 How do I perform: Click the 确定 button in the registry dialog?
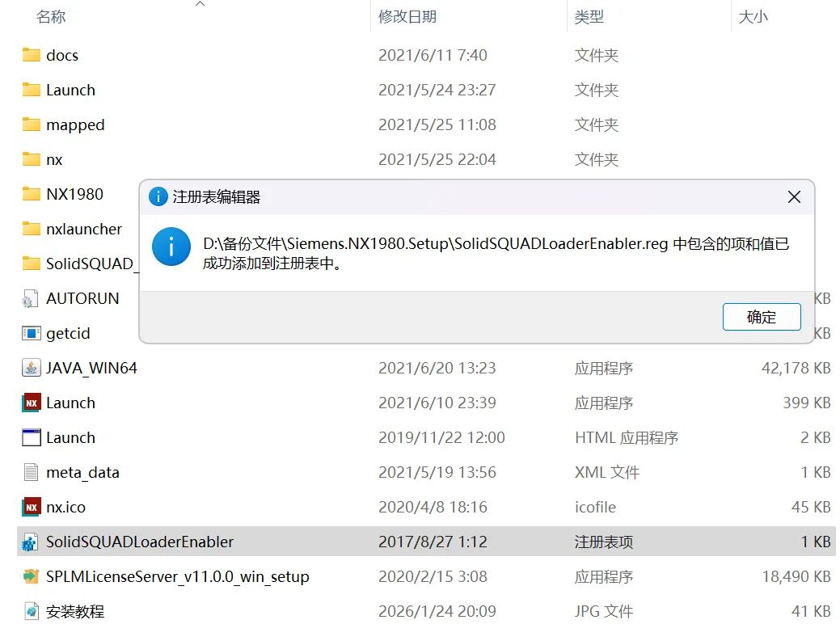click(x=762, y=317)
